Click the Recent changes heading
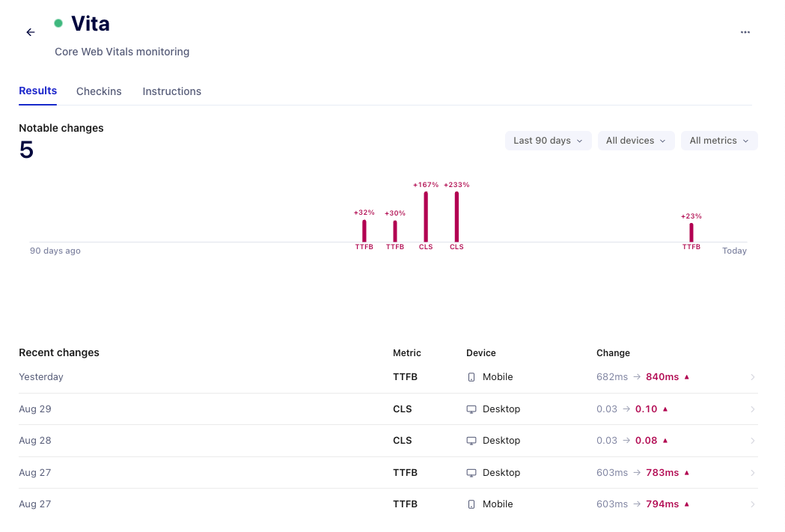Viewport: 785px width, 532px height. [x=59, y=352]
